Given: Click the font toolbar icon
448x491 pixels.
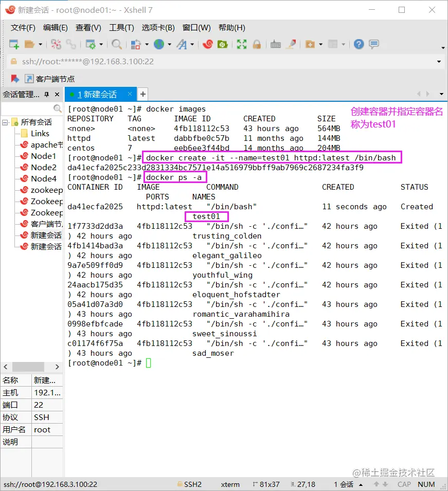Looking at the screenshot, I should (182, 44).
